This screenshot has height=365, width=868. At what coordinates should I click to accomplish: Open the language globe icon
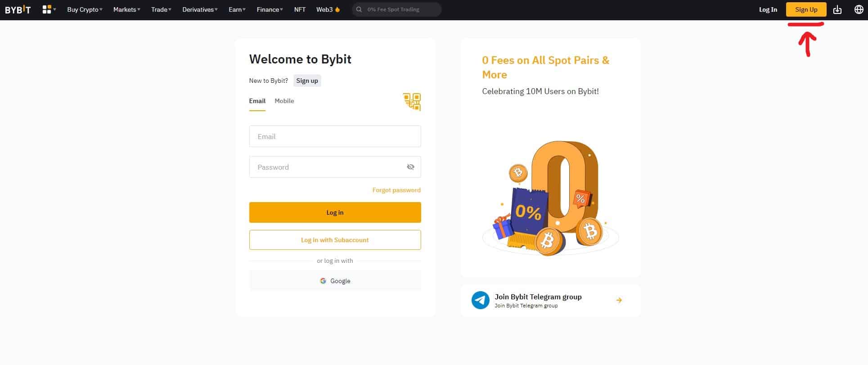859,9
